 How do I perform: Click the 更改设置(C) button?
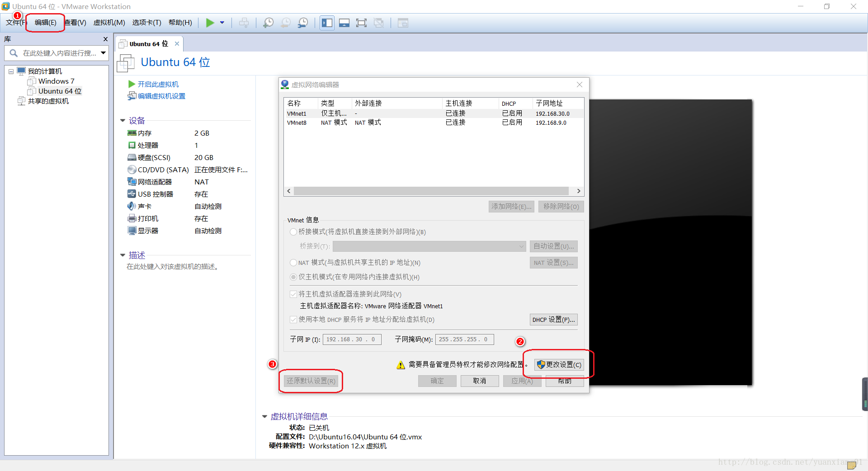tap(559, 365)
